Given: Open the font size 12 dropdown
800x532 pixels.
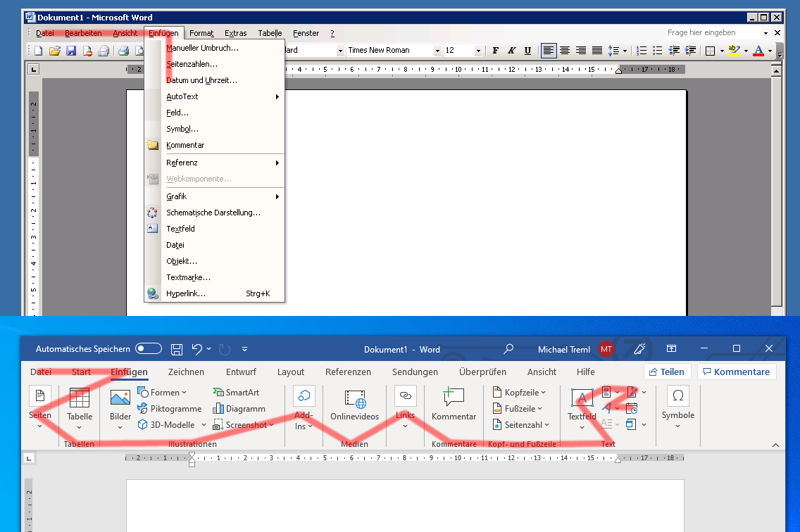Looking at the screenshot, I should (x=478, y=51).
